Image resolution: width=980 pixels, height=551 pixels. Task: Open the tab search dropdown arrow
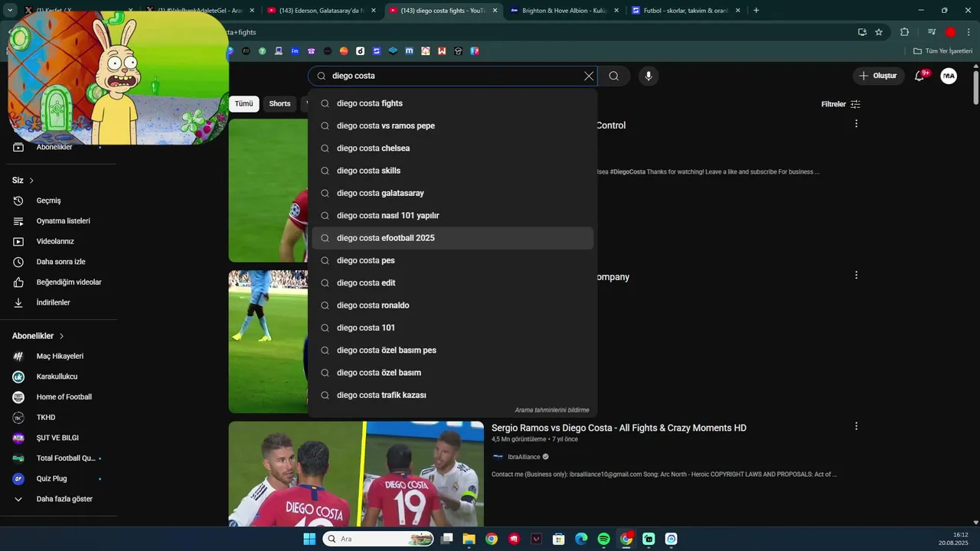(x=10, y=11)
